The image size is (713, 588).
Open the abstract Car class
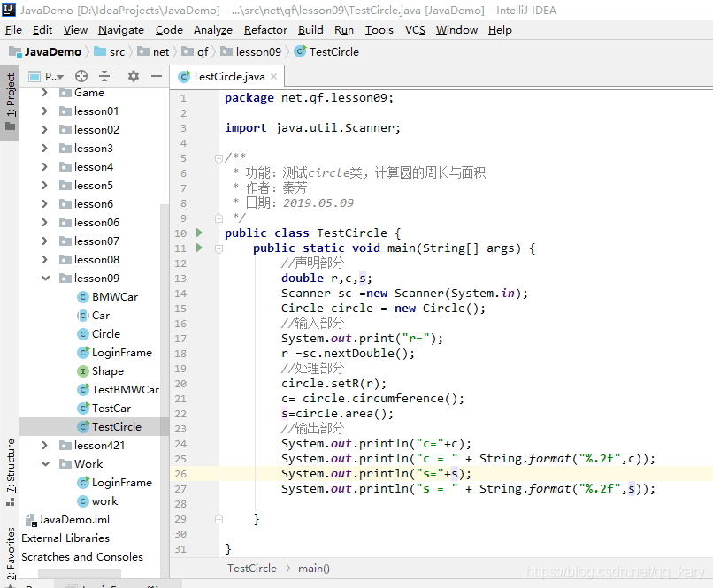(94, 316)
